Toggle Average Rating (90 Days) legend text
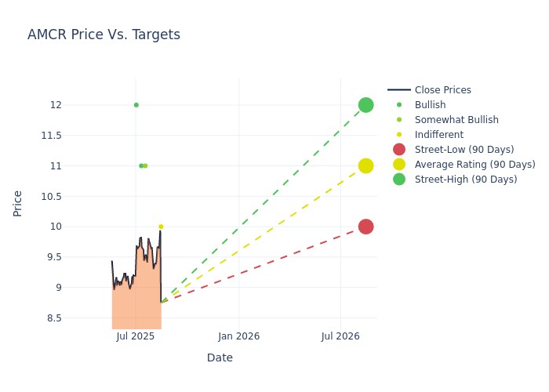The image size is (549, 392). pos(474,165)
